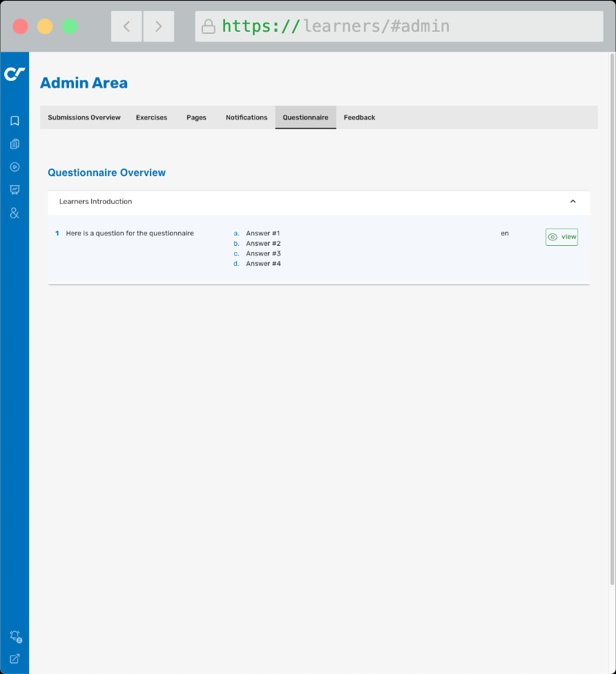Image resolution: width=616 pixels, height=674 pixels.
Task: Open notifications via bell icon with badge
Action: (x=14, y=636)
